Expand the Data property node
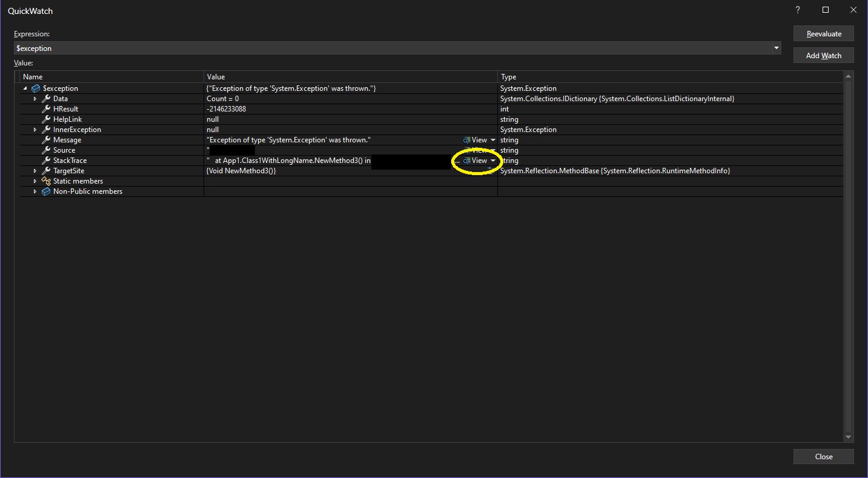The height and width of the screenshot is (478, 868). click(35, 99)
